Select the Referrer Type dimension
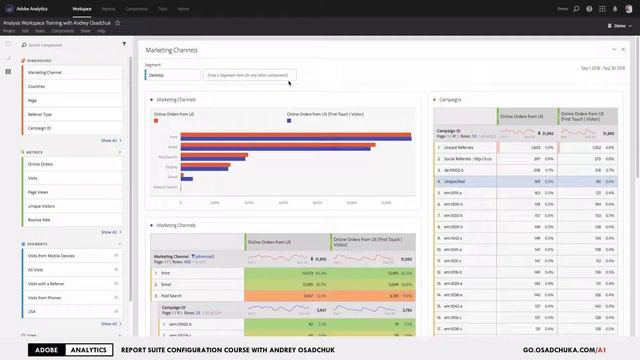Screen dimensions: 640x360 (x=72, y=114)
